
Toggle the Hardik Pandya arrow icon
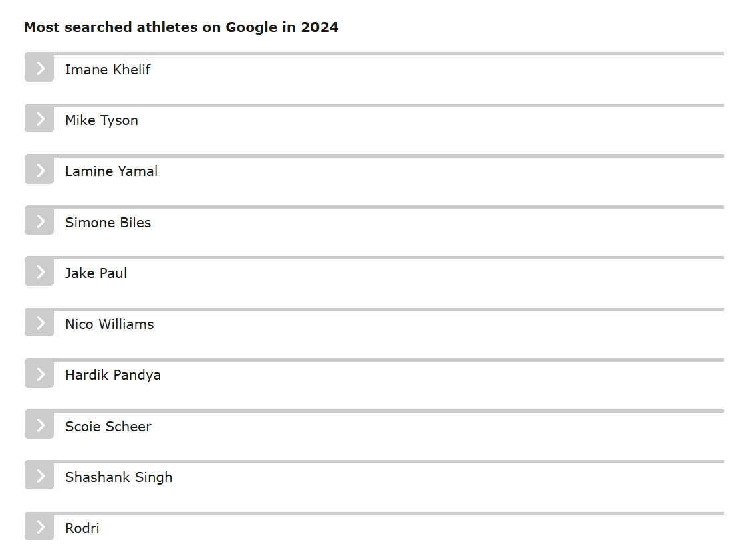coord(39,374)
